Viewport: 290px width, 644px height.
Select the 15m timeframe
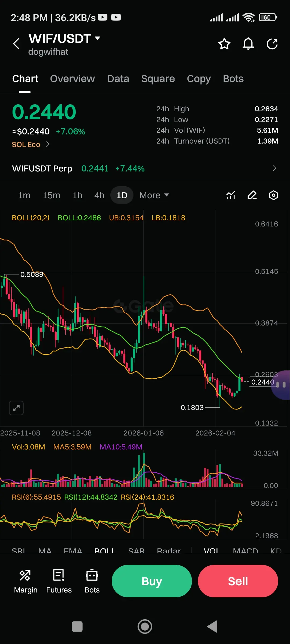pos(52,195)
